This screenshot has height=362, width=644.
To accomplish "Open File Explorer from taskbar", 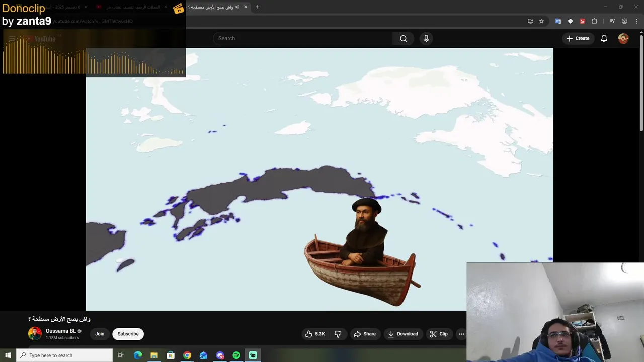I will [x=154, y=355].
